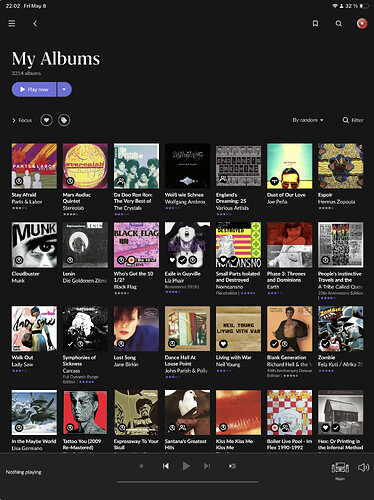Open artist link Joe Peña
The image size is (374, 500).
(x=277, y=202)
